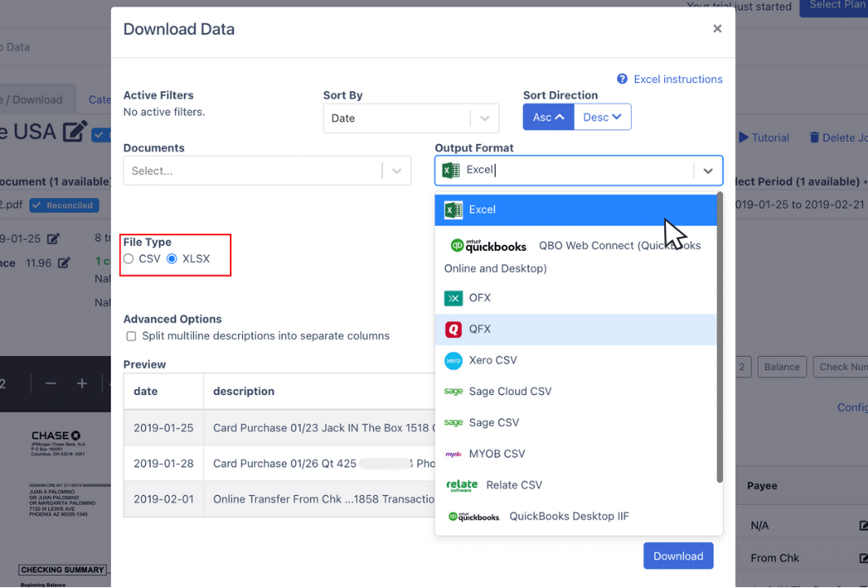Viewport: 868px width, 588px height.
Task: Open the Excel instructions link
Action: pos(677,79)
